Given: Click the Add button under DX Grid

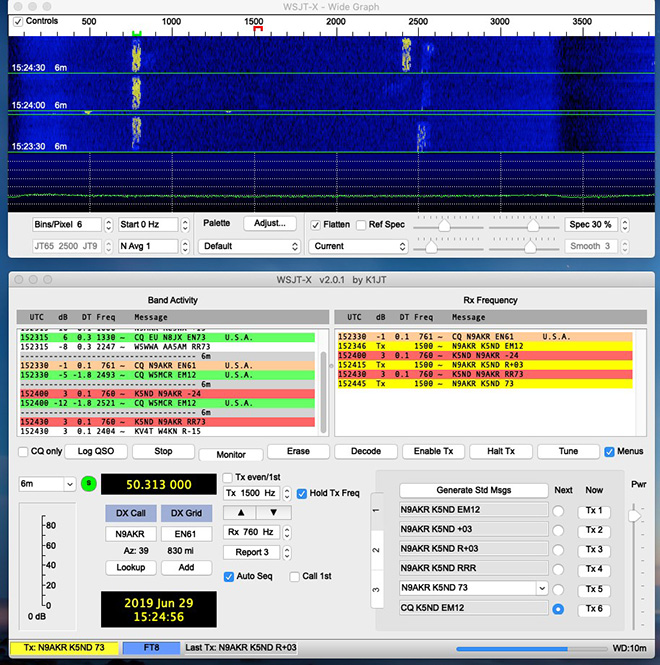Looking at the screenshot, I should pyautogui.click(x=186, y=567).
